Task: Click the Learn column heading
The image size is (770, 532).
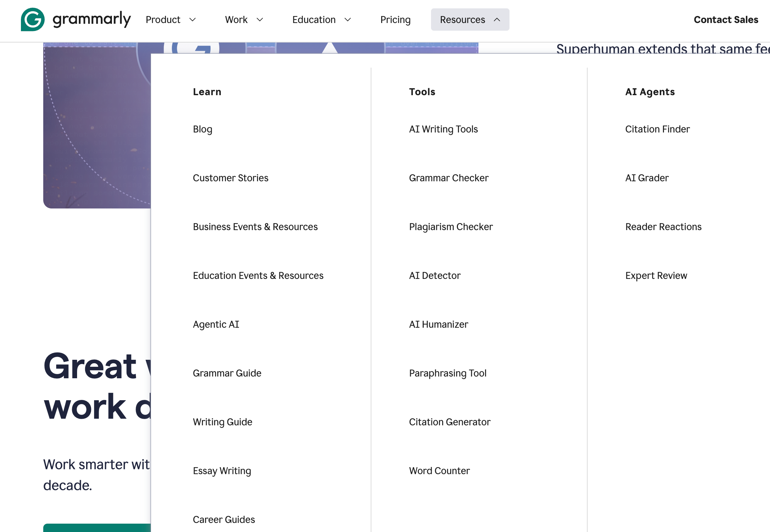Action: click(x=207, y=92)
